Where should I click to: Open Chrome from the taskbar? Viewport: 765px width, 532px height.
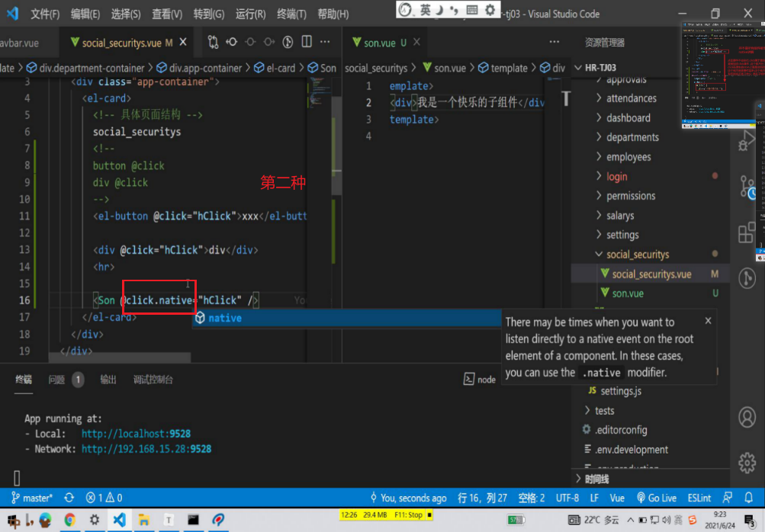[x=69, y=520]
